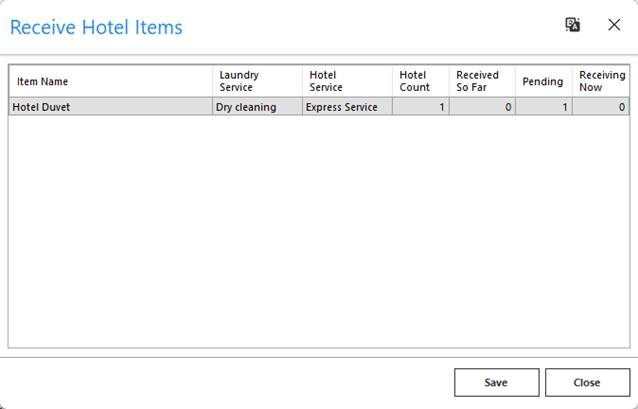Click the Received So Far column header
The width and height of the screenshot is (638, 409).
pyautogui.click(x=482, y=81)
